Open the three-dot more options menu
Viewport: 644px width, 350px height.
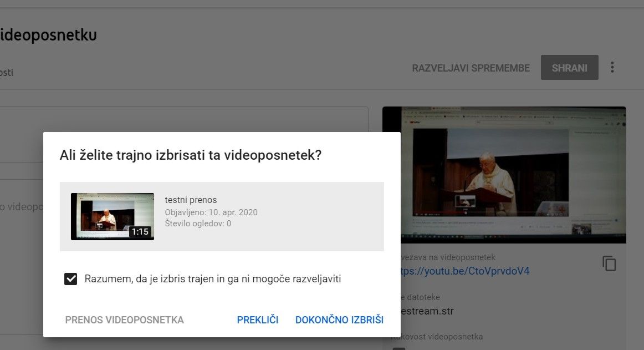612,68
